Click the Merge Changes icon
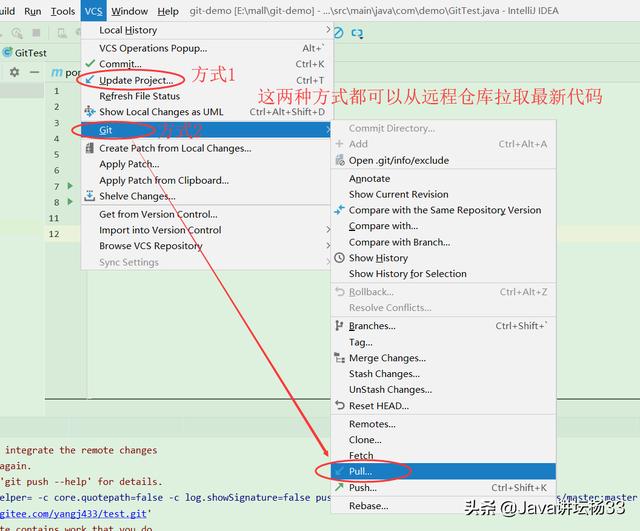 340,358
